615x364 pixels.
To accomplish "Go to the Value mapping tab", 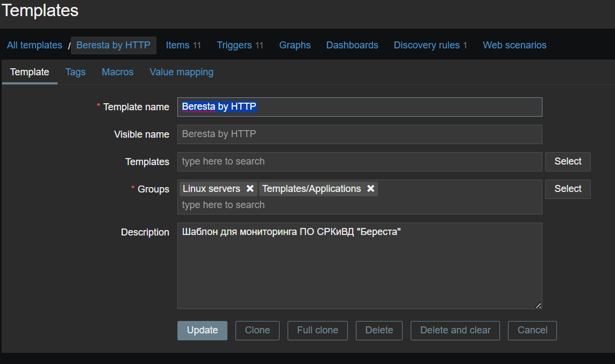I will 181,72.
